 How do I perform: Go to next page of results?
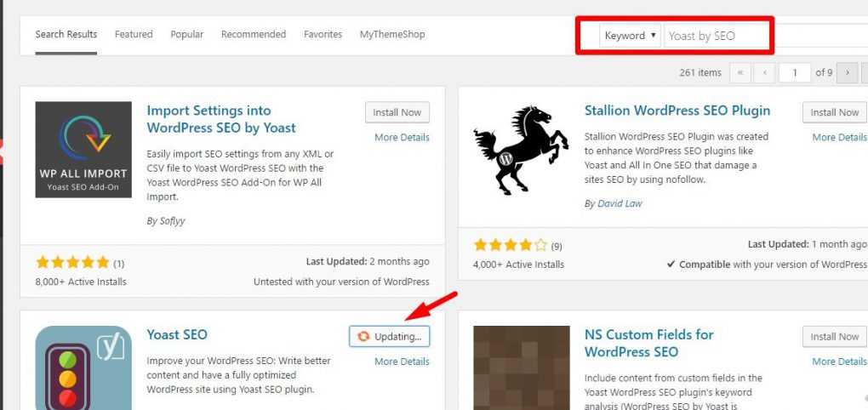[x=848, y=72]
